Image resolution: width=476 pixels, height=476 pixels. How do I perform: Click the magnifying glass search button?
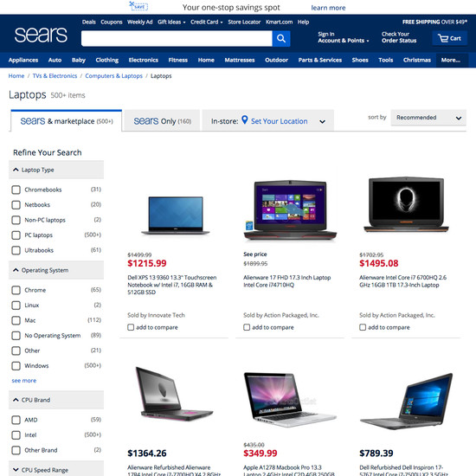[281, 39]
